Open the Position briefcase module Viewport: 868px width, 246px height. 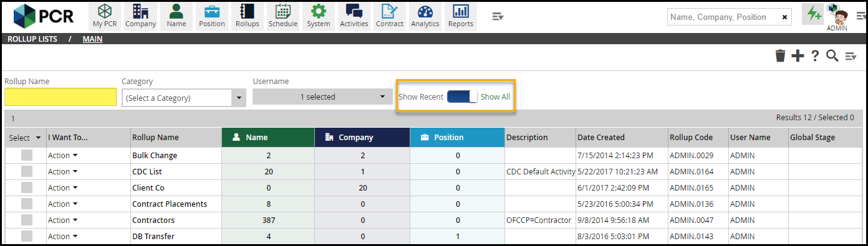[212, 17]
